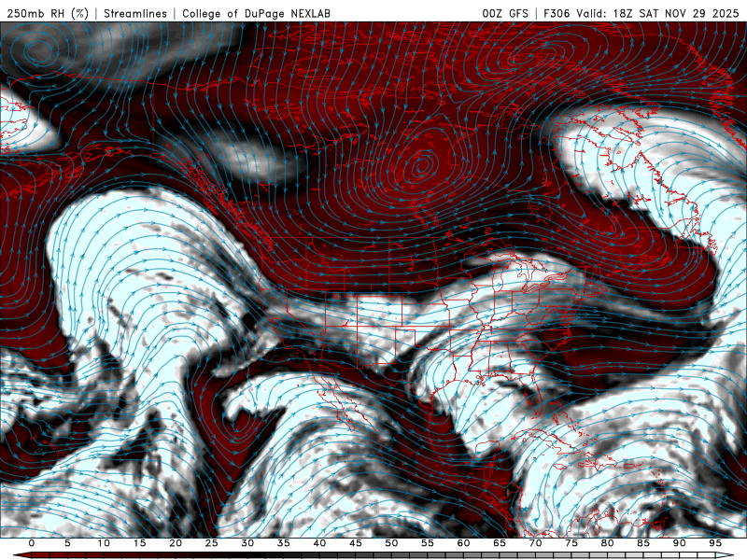Click the 45 label on the colorbar

[x=356, y=543]
